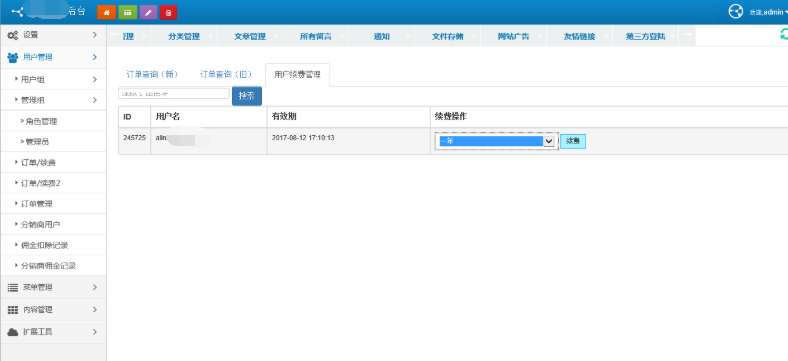Expand the 用户组 submenu
This screenshot has height=361, width=788.
tap(53, 79)
